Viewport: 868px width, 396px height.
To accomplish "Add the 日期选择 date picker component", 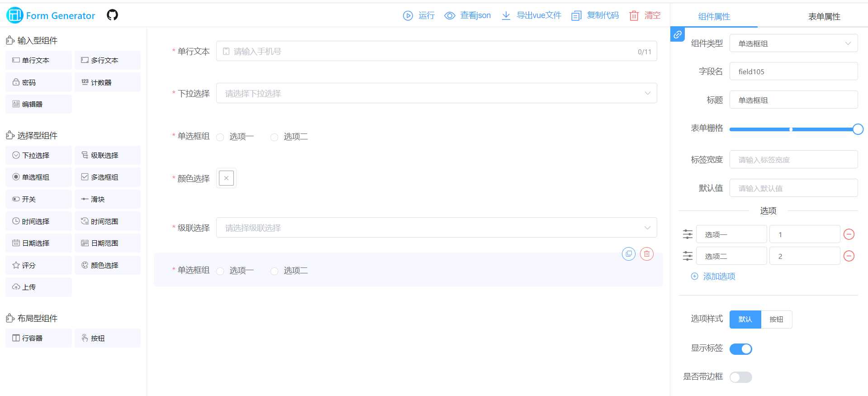I will tap(38, 243).
